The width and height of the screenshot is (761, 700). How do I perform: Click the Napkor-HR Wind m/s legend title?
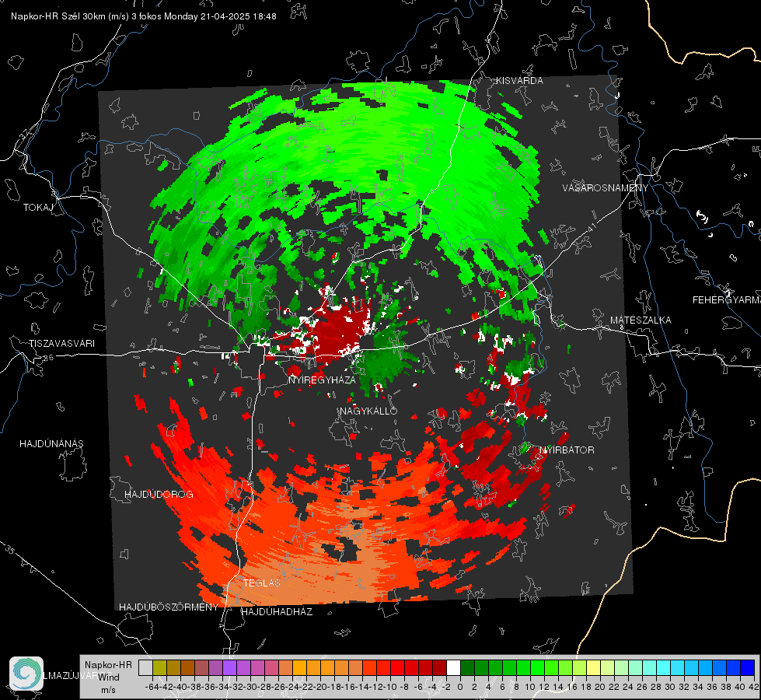(x=108, y=677)
